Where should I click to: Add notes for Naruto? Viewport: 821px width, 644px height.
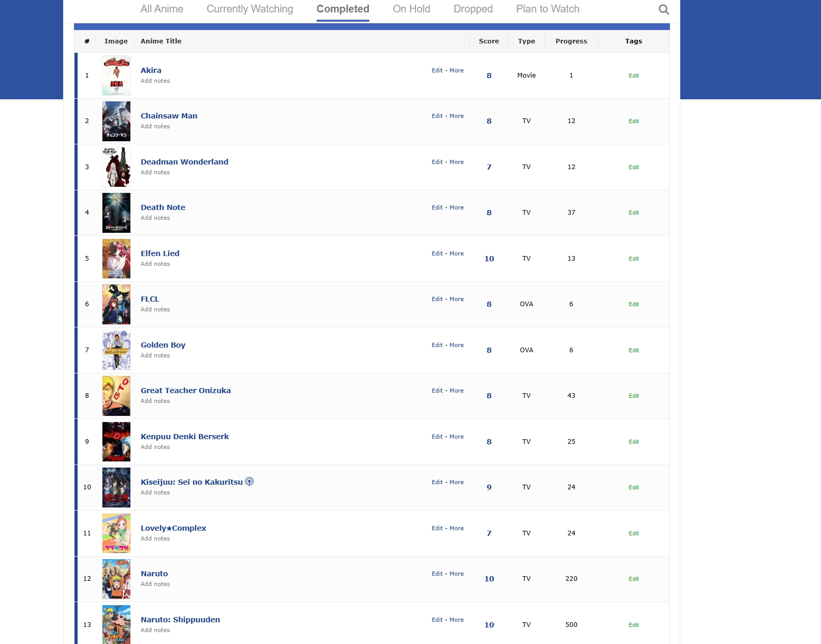pyautogui.click(x=155, y=584)
